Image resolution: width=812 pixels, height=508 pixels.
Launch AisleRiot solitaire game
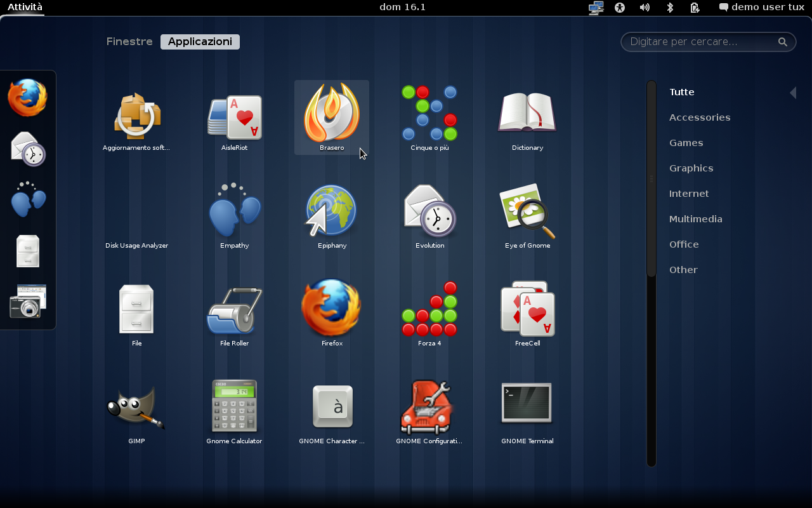click(x=234, y=118)
